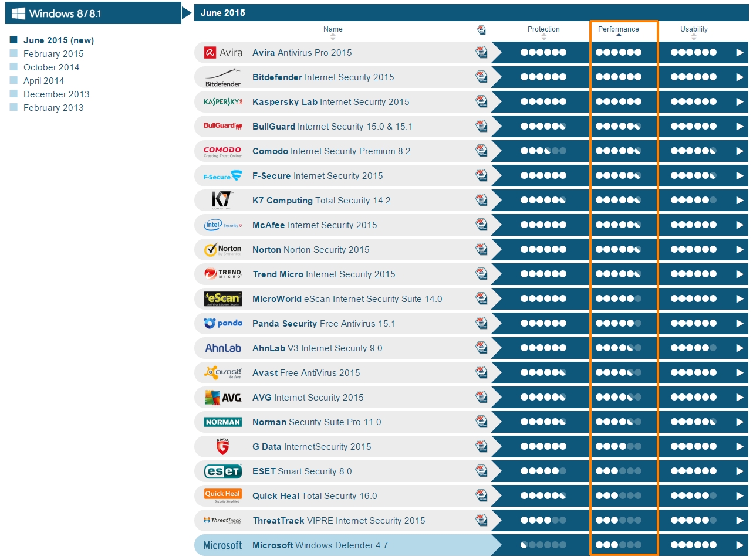Image resolution: width=753 pixels, height=560 pixels.
Task: Open certificate icon for Kaspersky Lab row
Action: pos(481,101)
